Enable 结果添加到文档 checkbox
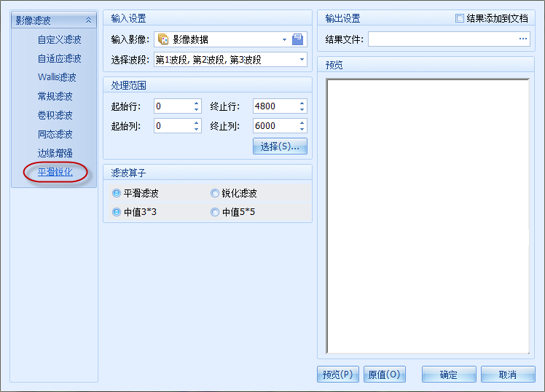This screenshot has width=545, height=392. (459, 19)
